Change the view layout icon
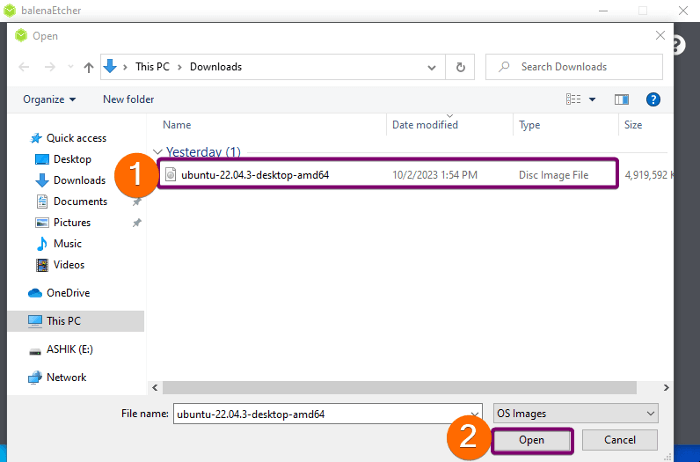 (x=573, y=99)
